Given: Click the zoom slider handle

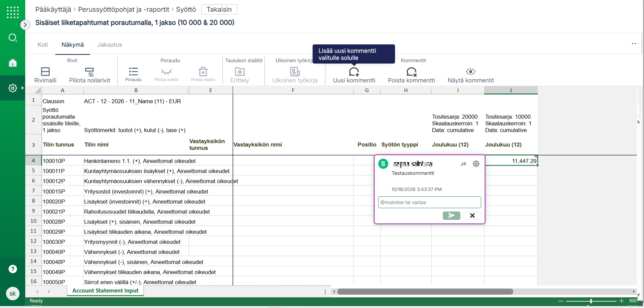Looking at the screenshot, I should coord(591,301).
